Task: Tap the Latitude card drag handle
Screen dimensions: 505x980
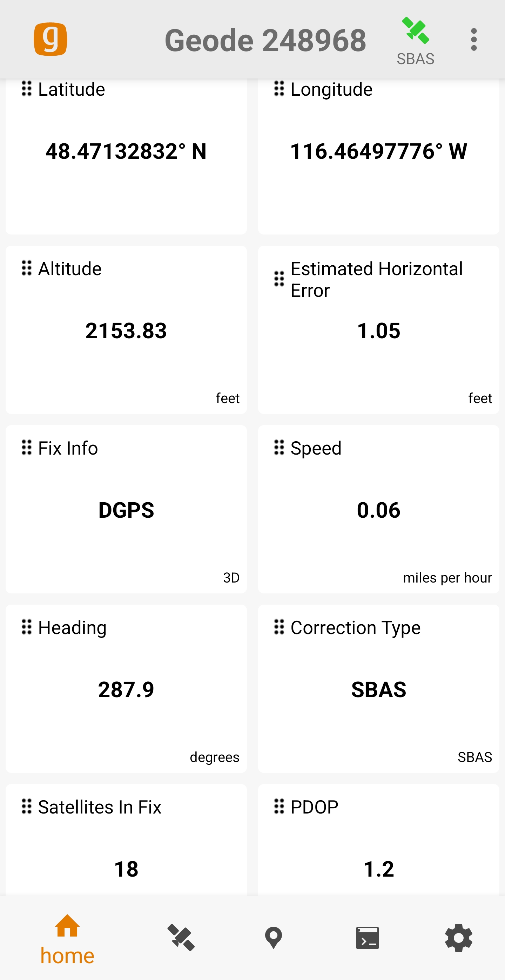Action: point(27,89)
